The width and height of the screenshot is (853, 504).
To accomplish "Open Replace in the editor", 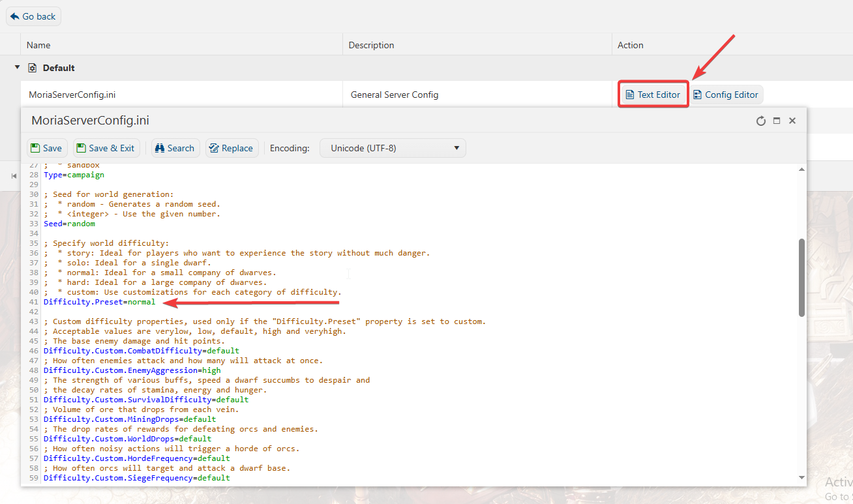I will tap(232, 148).
